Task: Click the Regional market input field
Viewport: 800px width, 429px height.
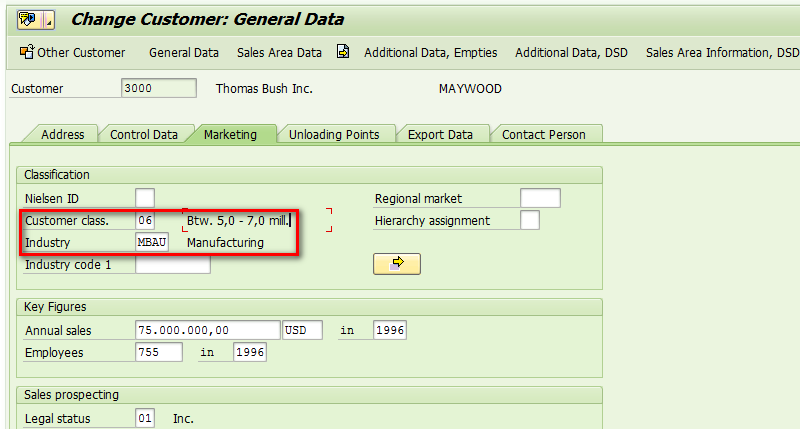Action: [540, 198]
